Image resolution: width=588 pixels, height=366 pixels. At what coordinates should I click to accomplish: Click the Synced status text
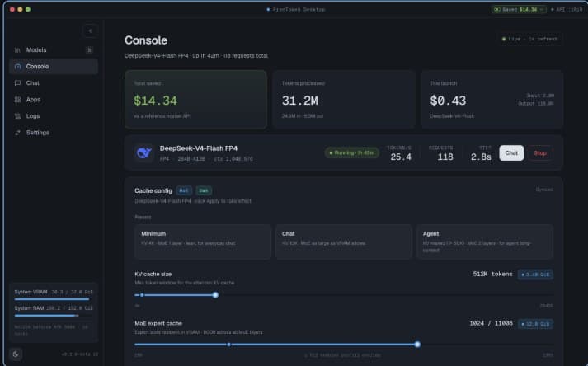544,190
